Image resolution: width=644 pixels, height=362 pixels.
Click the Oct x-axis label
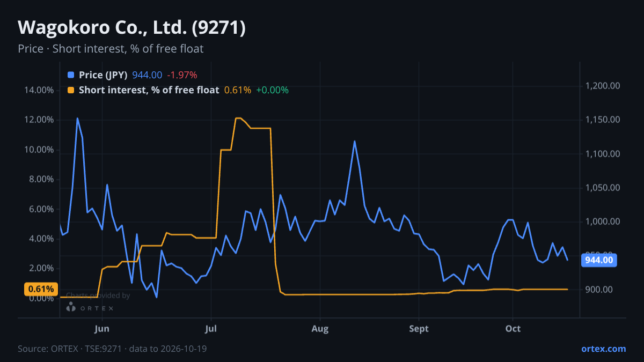pos(513,329)
